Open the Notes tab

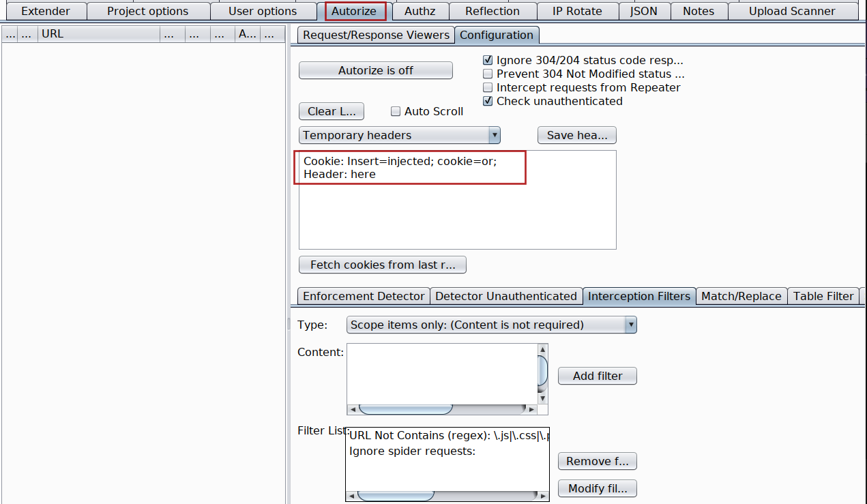[699, 11]
